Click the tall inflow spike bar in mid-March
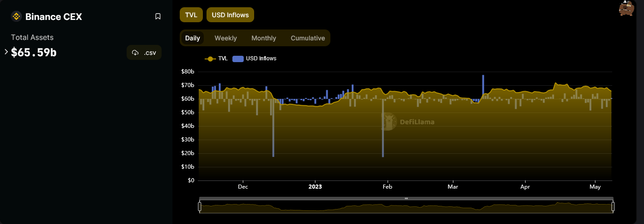The height and width of the screenshot is (224, 644). 483,87
